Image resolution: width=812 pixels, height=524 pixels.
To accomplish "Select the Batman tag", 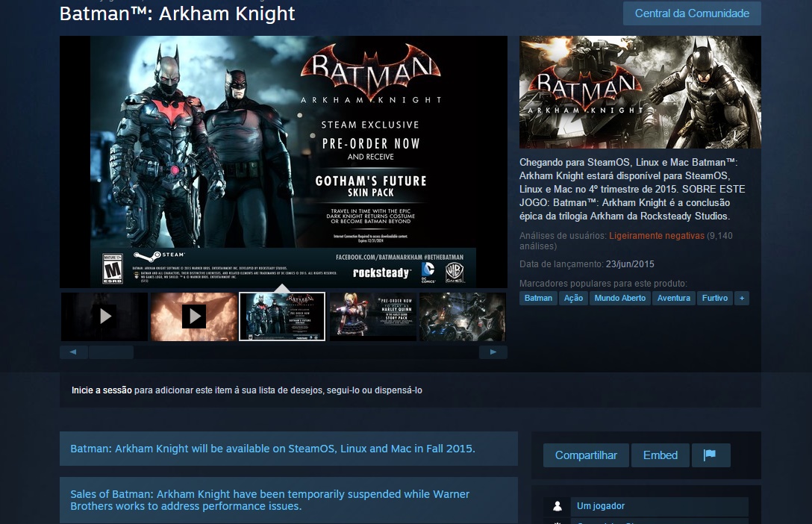I will point(538,299).
